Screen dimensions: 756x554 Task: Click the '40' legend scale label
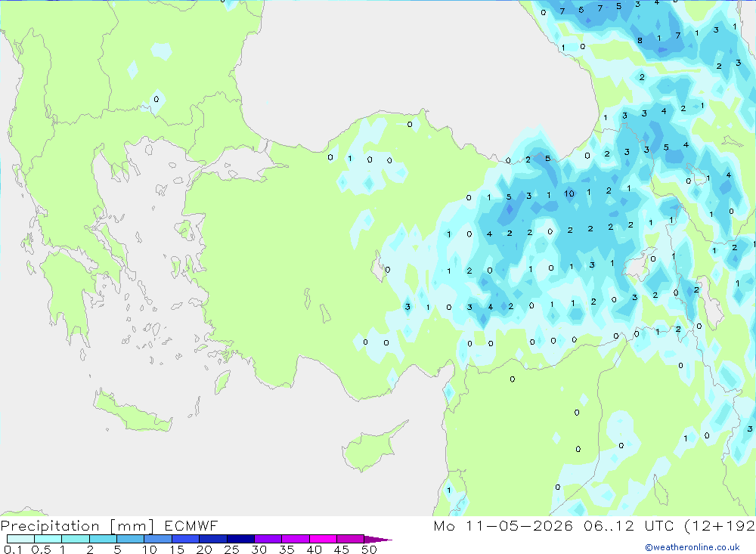pos(314,549)
